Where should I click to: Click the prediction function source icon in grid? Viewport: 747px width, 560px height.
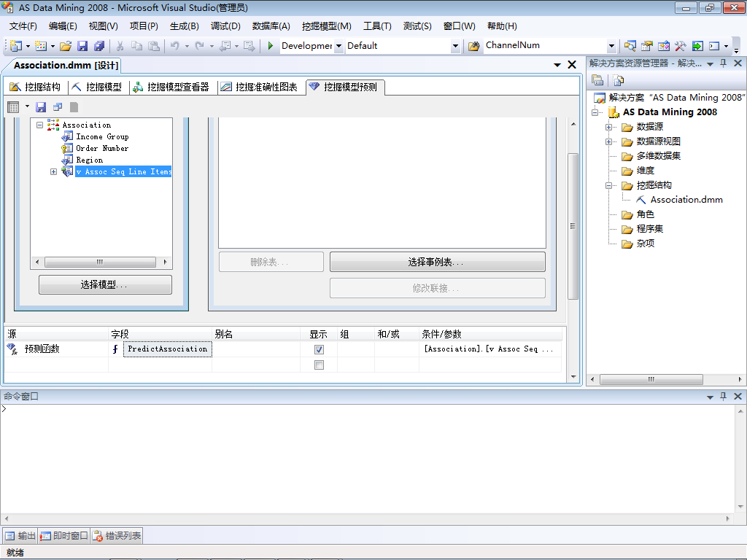coord(12,349)
